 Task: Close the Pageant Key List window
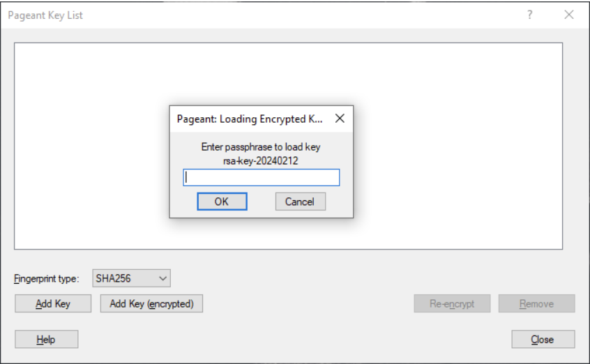(569, 15)
